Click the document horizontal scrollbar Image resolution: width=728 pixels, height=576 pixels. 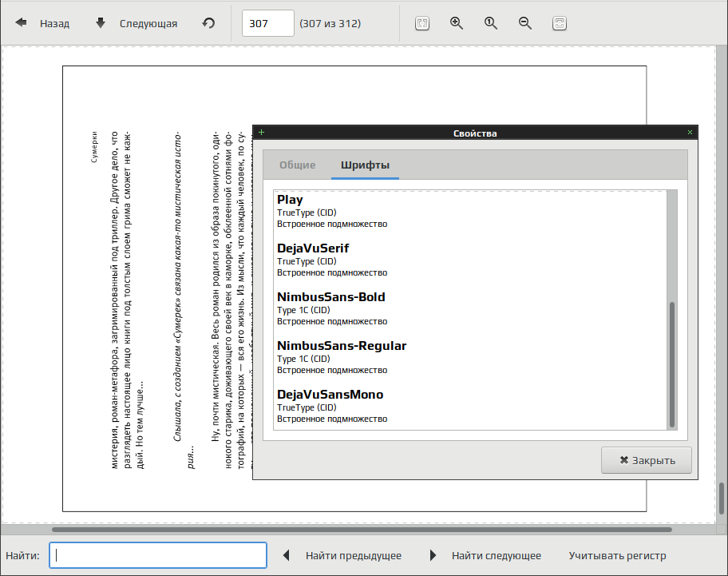(x=361, y=529)
